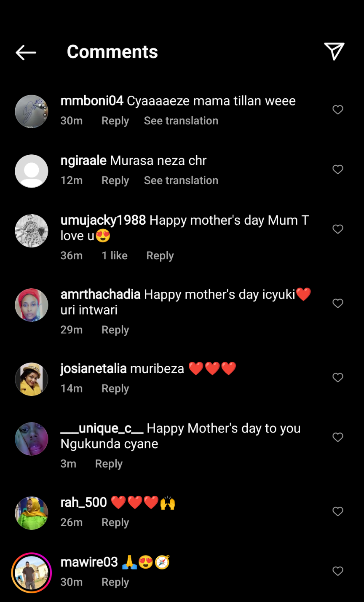See translation of mmboni04's comment
The height and width of the screenshot is (602, 364).
coord(181,121)
